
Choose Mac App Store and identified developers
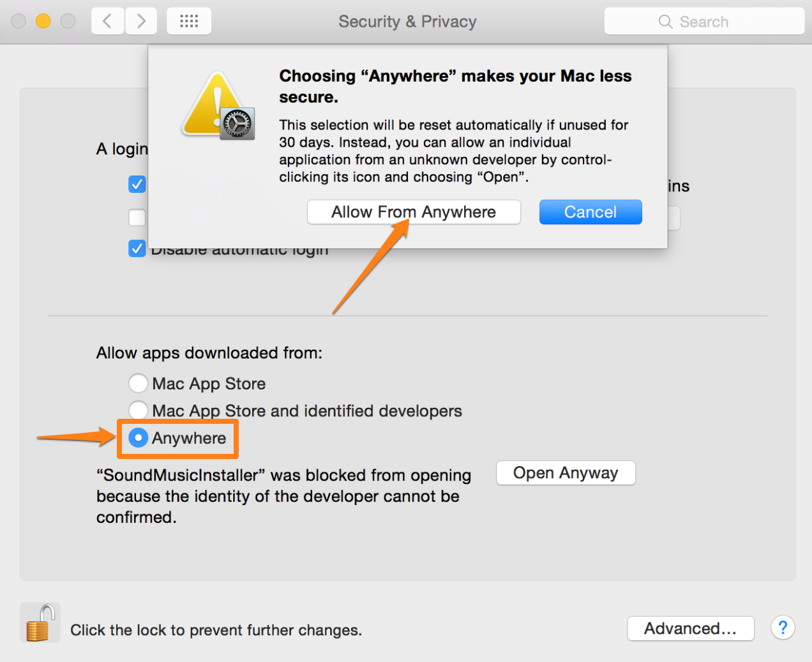(138, 410)
